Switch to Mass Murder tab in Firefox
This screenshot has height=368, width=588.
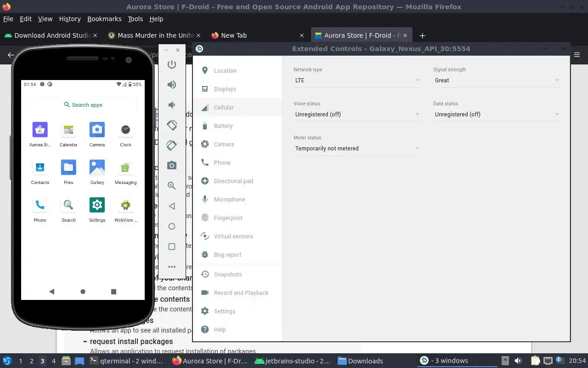pyautogui.click(x=154, y=35)
